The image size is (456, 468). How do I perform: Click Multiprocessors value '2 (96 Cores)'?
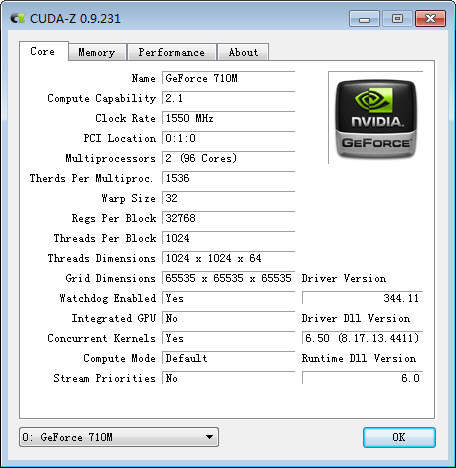(x=229, y=158)
